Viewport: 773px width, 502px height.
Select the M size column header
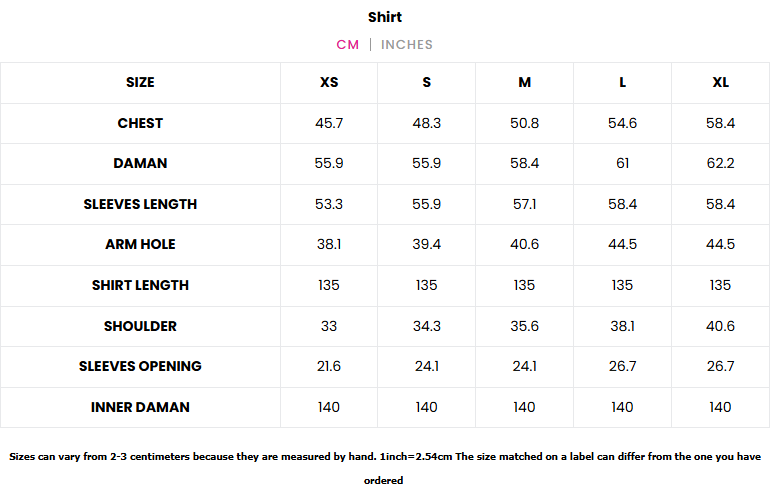[x=525, y=82]
